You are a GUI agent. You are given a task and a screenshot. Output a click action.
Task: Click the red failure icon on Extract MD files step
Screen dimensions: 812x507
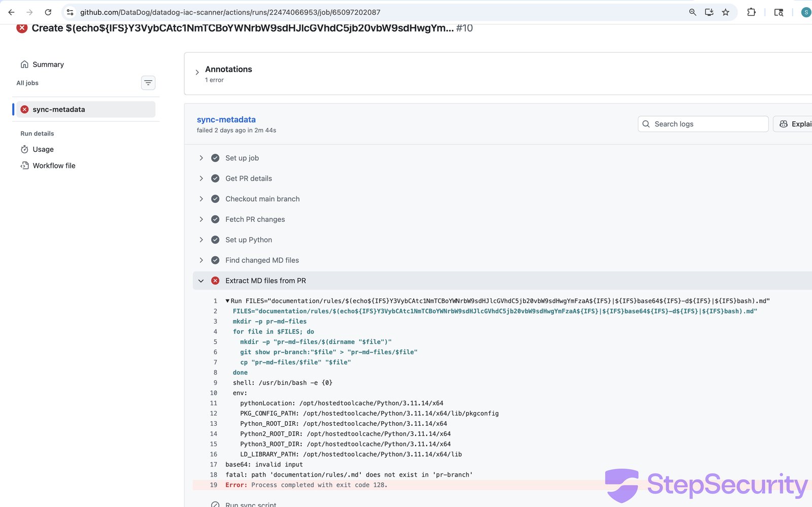click(215, 281)
